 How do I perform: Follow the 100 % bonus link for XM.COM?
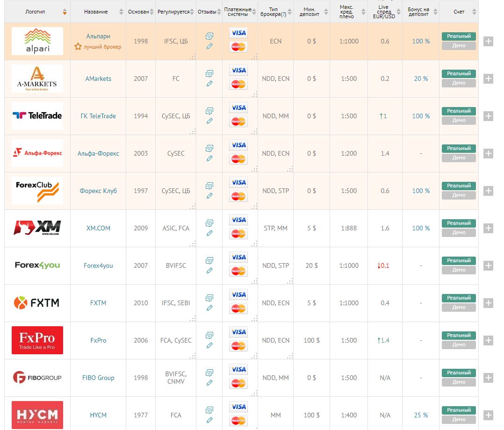(x=421, y=228)
